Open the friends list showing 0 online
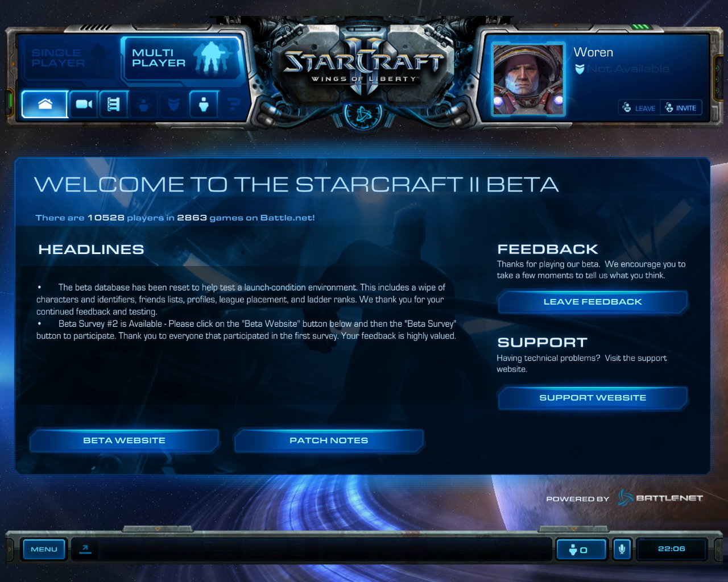728x582 pixels. 580,549
